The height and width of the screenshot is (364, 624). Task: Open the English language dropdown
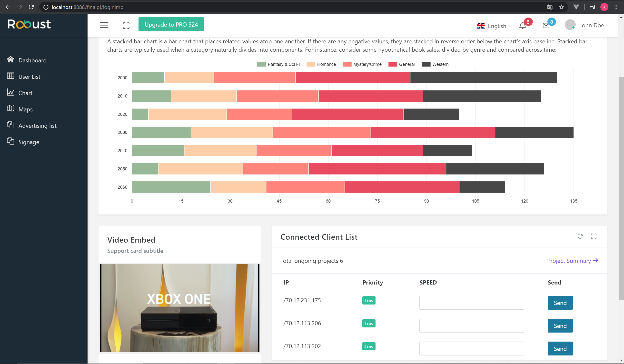click(x=494, y=26)
